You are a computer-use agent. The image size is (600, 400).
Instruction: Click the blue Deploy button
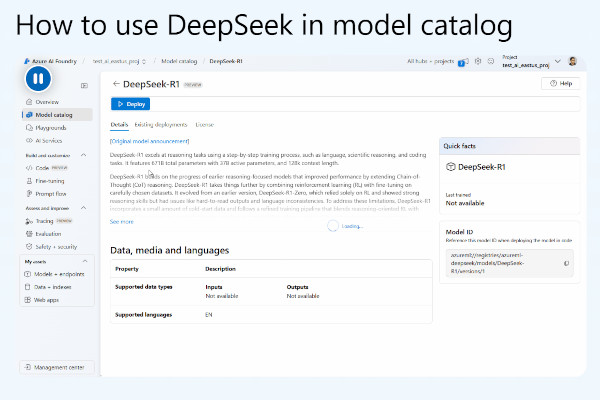(131, 103)
